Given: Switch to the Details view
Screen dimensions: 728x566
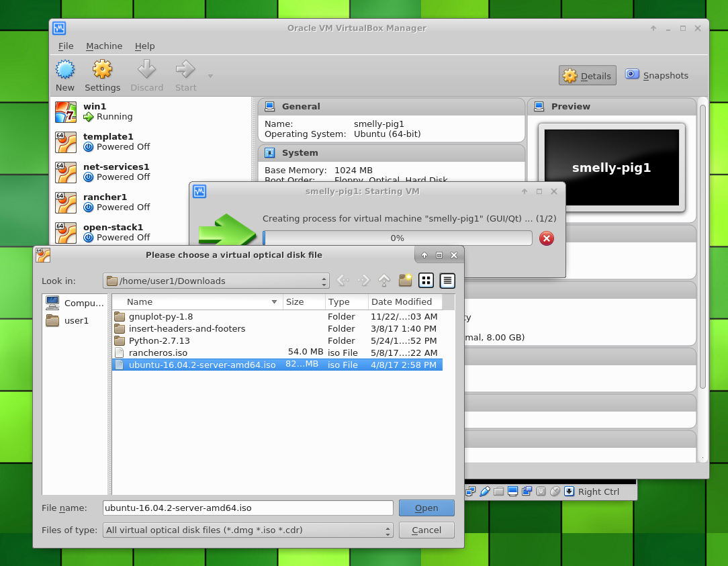Looking at the screenshot, I should pyautogui.click(x=588, y=76).
